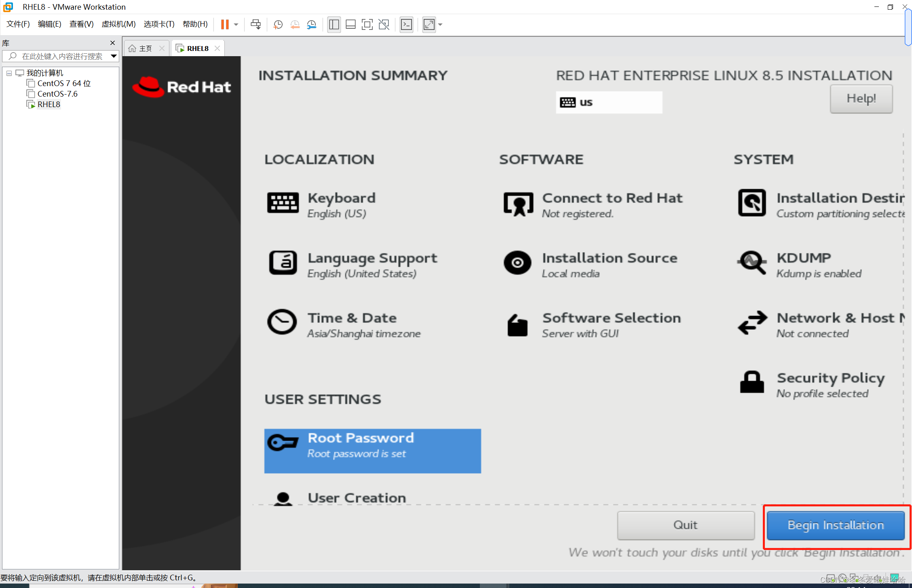Collapse the 我的计算机 tree node
The height and width of the screenshot is (588, 912).
tap(9, 73)
